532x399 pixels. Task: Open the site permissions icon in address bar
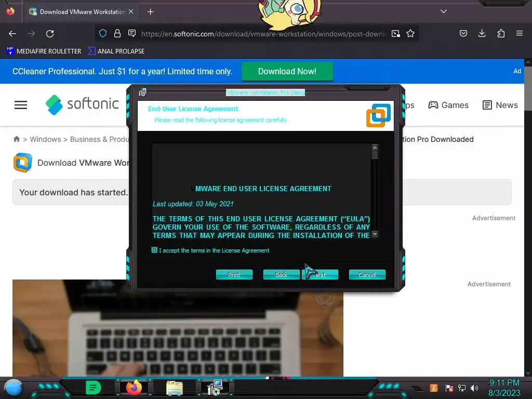(x=132, y=33)
